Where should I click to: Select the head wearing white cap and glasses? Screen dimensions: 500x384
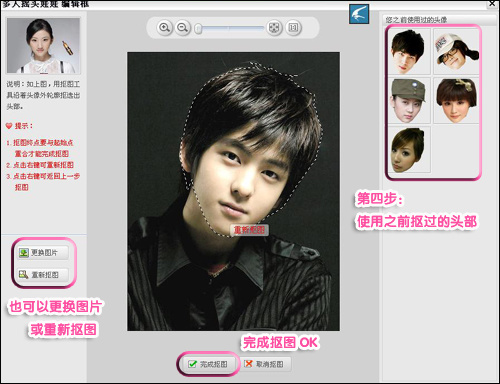click(x=456, y=51)
